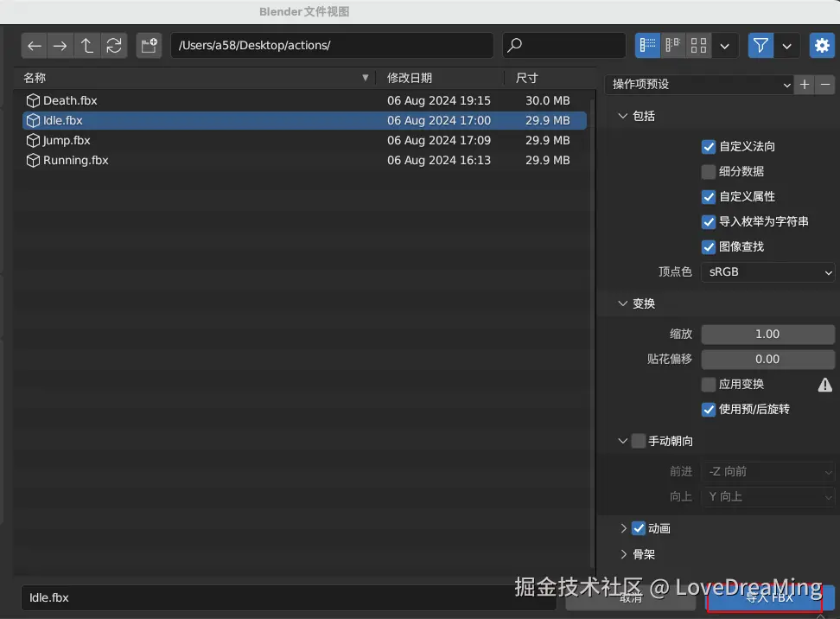Click the Running.fbx file icon
The image size is (840, 619).
coord(33,160)
